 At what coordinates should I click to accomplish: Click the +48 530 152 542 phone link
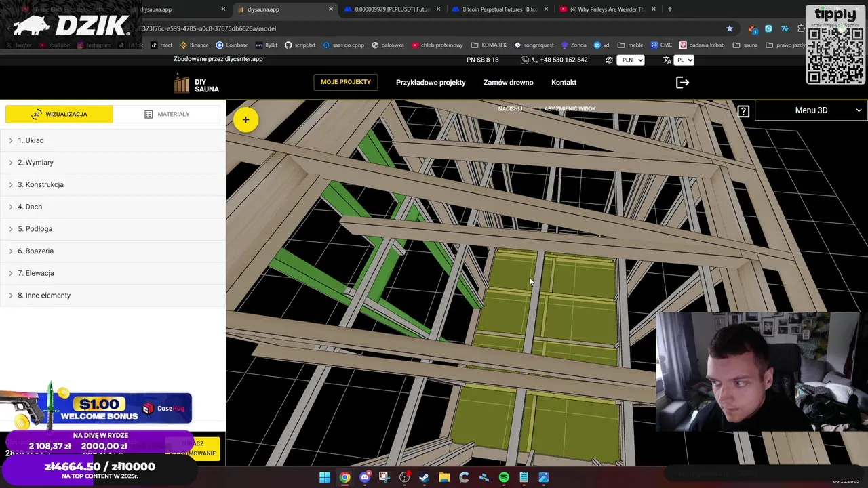click(564, 60)
